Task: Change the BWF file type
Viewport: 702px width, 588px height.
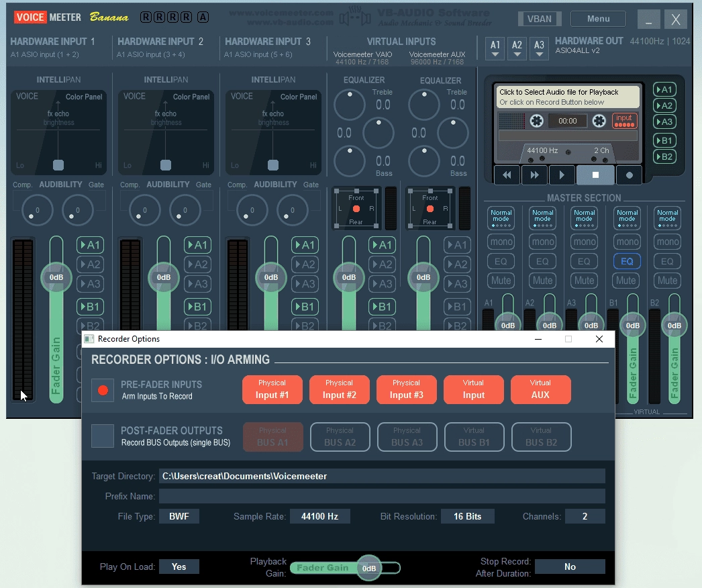Action: 179,516
